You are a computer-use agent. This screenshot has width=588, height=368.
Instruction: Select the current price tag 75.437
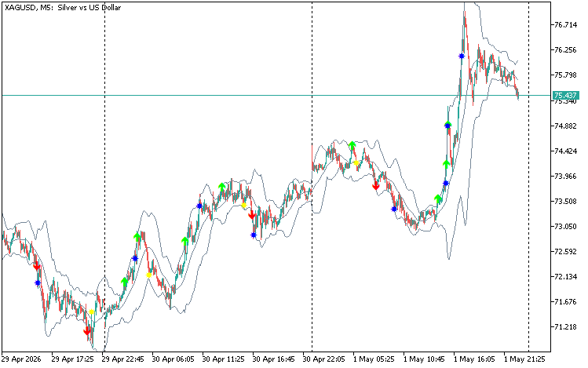pos(565,95)
